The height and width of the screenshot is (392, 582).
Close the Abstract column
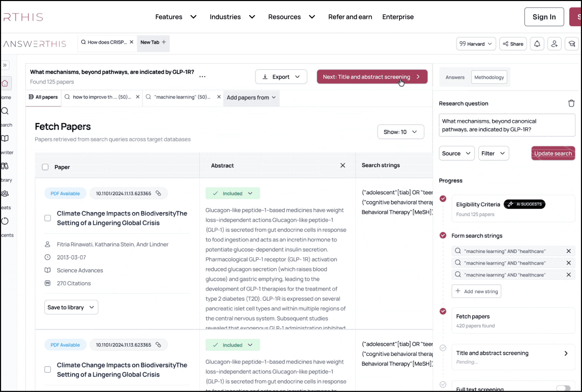click(342, 165)
